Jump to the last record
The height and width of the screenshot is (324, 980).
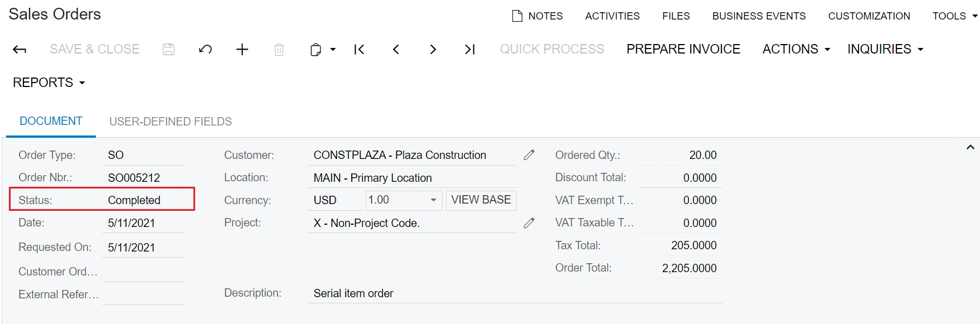469,50
